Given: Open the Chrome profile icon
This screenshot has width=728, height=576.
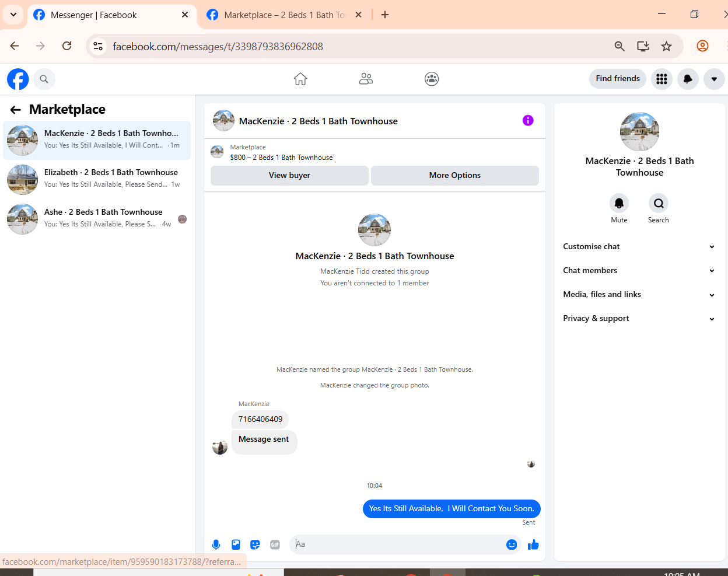Looking at the screenshot, I should (702, 46).
